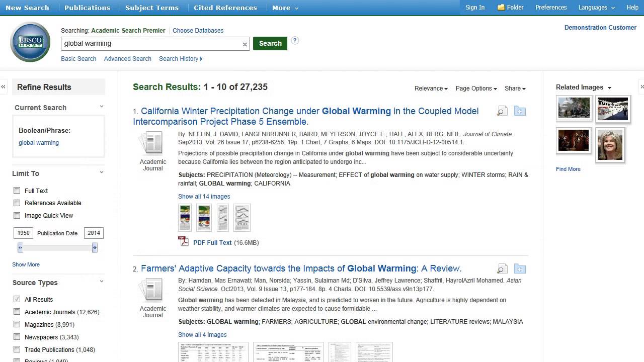This screenshot has height=362, width=644.
Task: Switch to Advanced Search
Action: tap(127, 59)
